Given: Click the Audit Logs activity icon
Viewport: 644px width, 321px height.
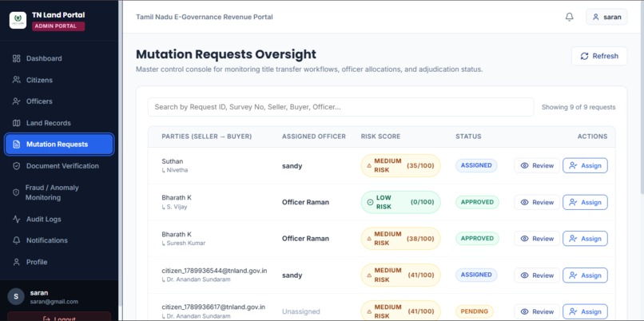Looking at the screenshot, I should 17,219.
